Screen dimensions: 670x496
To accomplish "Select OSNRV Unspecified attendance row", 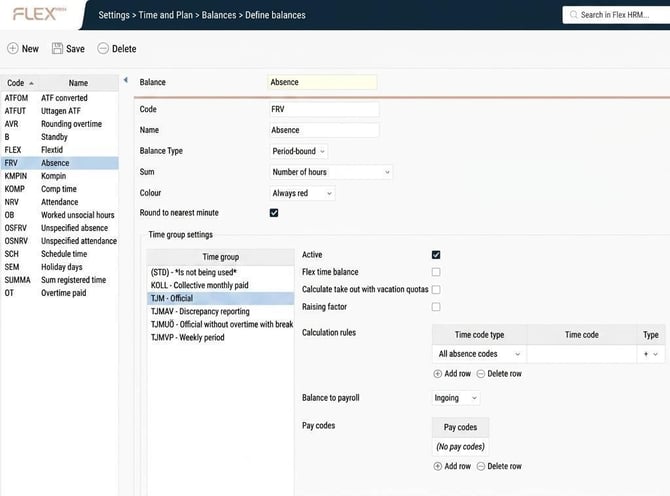I will tap(60, 241).
